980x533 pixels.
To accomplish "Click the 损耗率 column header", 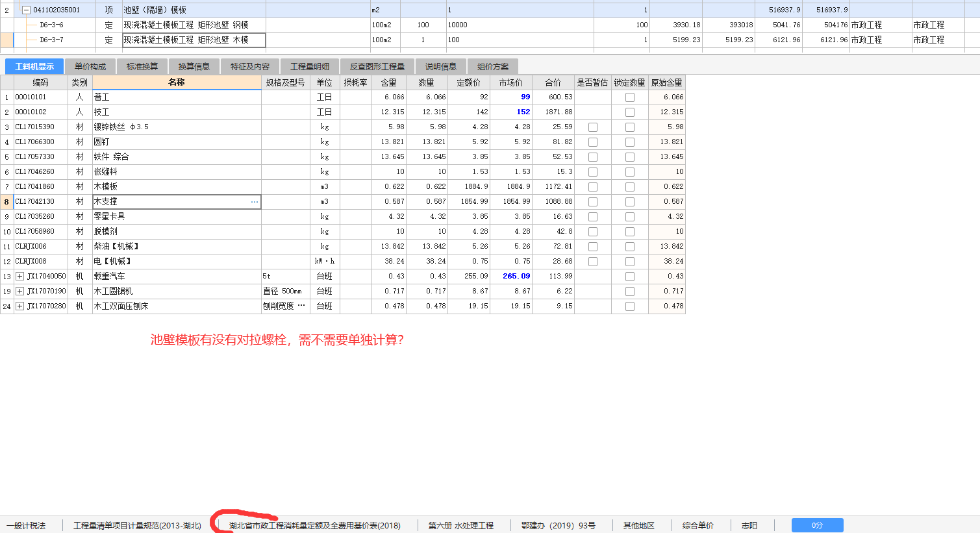I will coord(356,82).
